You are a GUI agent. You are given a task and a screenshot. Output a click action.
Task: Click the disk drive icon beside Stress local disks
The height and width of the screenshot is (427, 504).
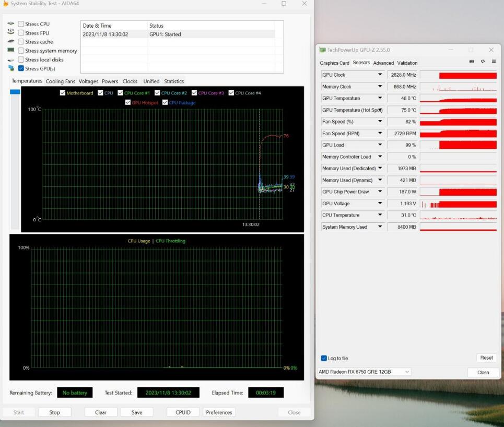(x=11, y=60)
